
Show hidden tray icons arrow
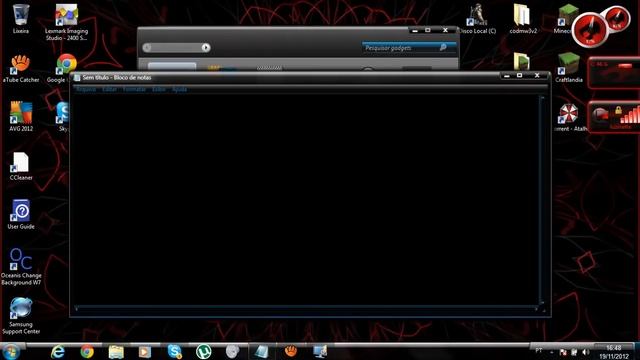tap(552, 352)
